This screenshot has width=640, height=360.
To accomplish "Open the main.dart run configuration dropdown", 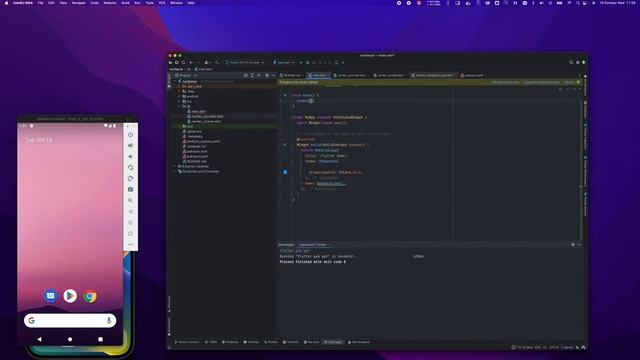I will point(284,62).
